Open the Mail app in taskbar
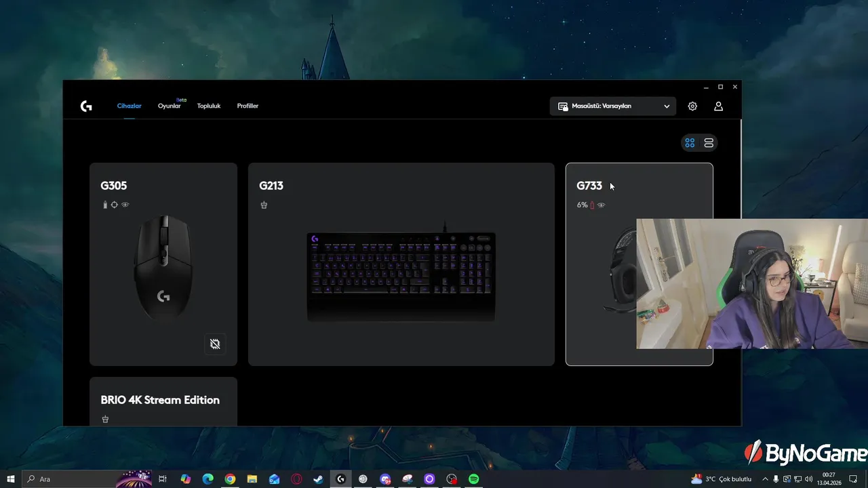The image size is (868, 488). pos(274,479)
